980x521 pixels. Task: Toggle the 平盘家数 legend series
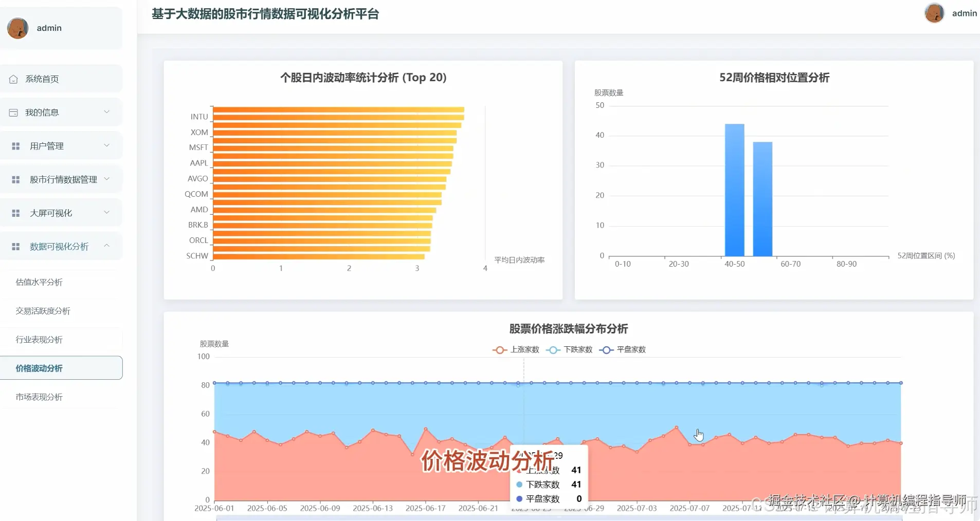tap(623, 350)
